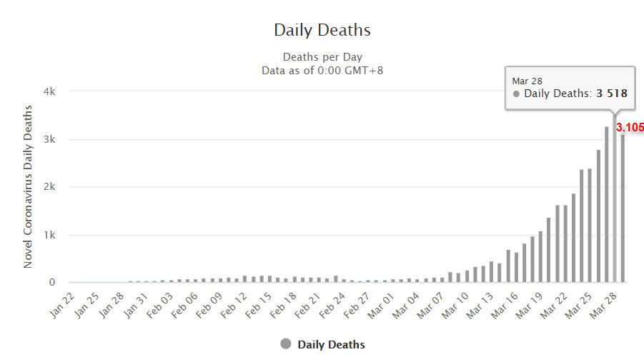Click the Daily Deaths chart title

pyautogui.click(x=322, y=30)
